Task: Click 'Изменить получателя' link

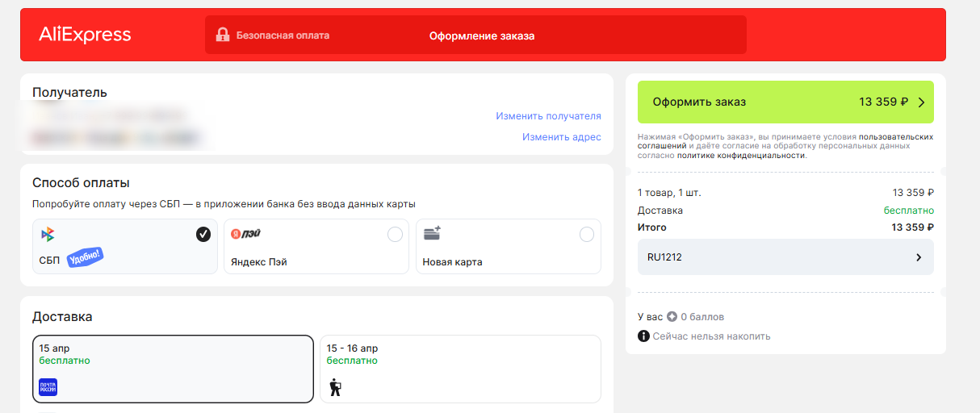Action: (548, 116)
